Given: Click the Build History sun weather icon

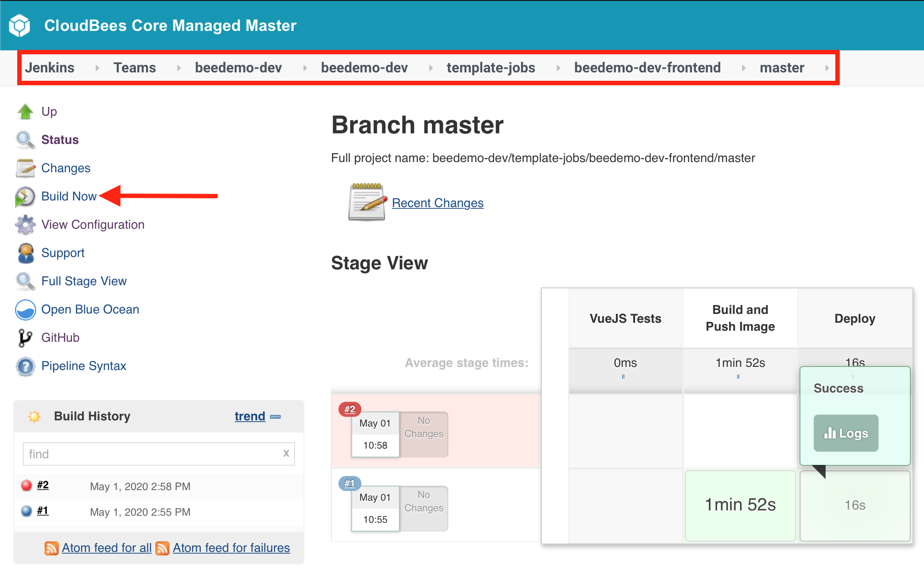Looking at the screenshot, I should coord(34,416).
